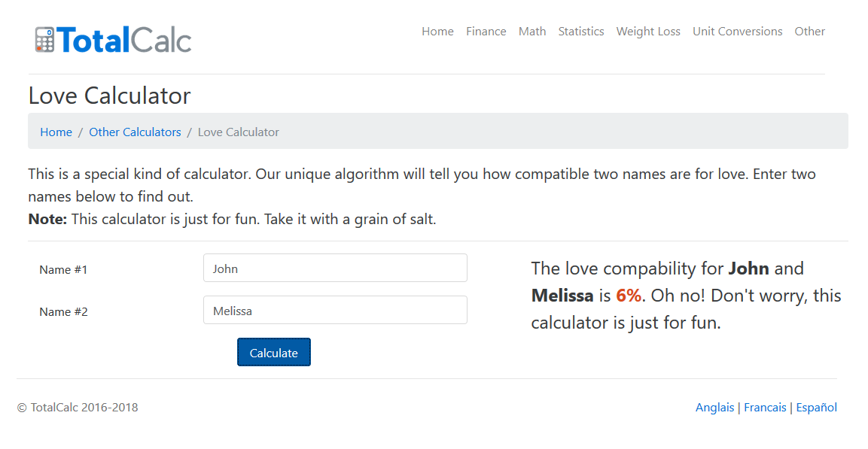This screenshot has height=449, width=868.
Task: Open the Finance calculators section
Action: point(486,31)
